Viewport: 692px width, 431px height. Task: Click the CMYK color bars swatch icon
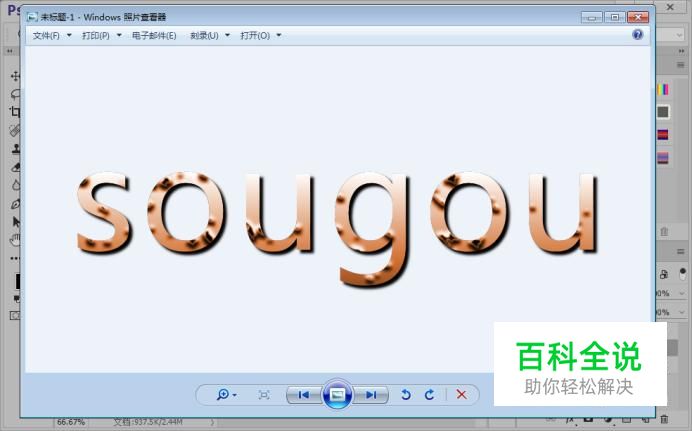coord(662,90)
